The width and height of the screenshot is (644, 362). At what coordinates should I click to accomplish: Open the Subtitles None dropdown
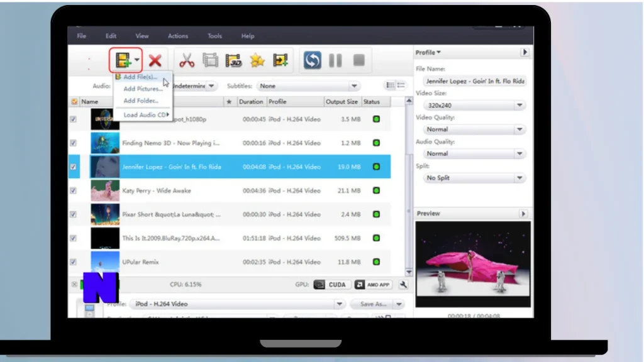(308, 85)
